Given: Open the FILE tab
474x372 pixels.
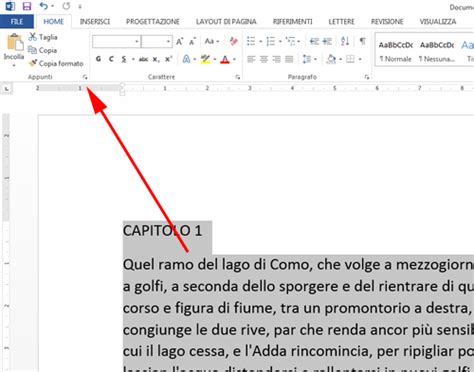Looking at the screenshot, I should 17,22.
